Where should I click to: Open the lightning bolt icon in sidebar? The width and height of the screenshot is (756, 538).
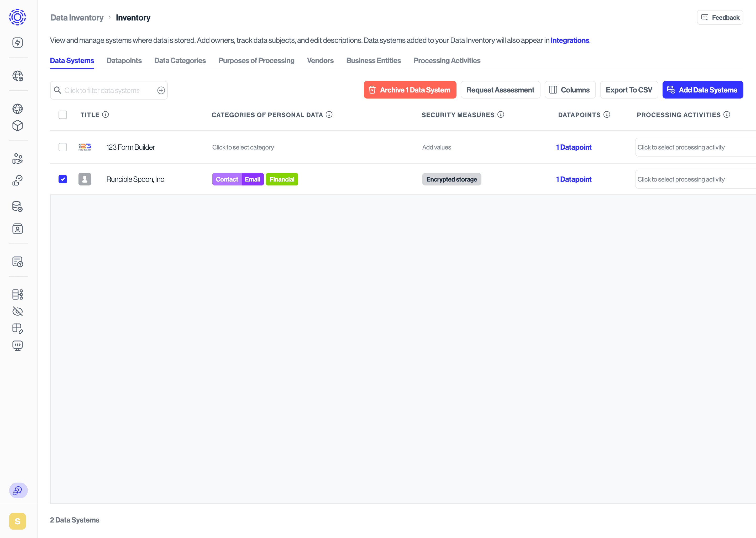(18, 42)
